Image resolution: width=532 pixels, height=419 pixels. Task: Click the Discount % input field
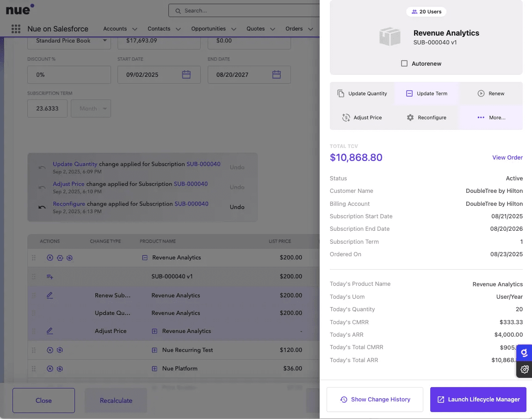tap(69, 74)
